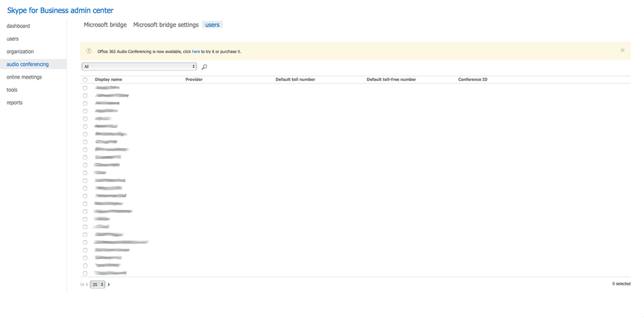The width and height of the screenshot is (644, 317).
Task: Open the Microsoft bridge settings tab
Action: tap(166, 25)
